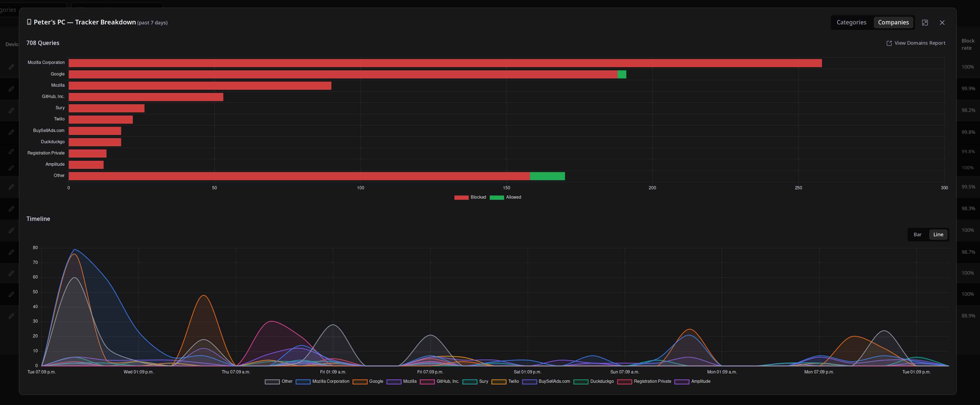The width and height of the screenshot is (980, 405).
Task: Click the Duckduckgo bar
Action: (x=95, y=142)
